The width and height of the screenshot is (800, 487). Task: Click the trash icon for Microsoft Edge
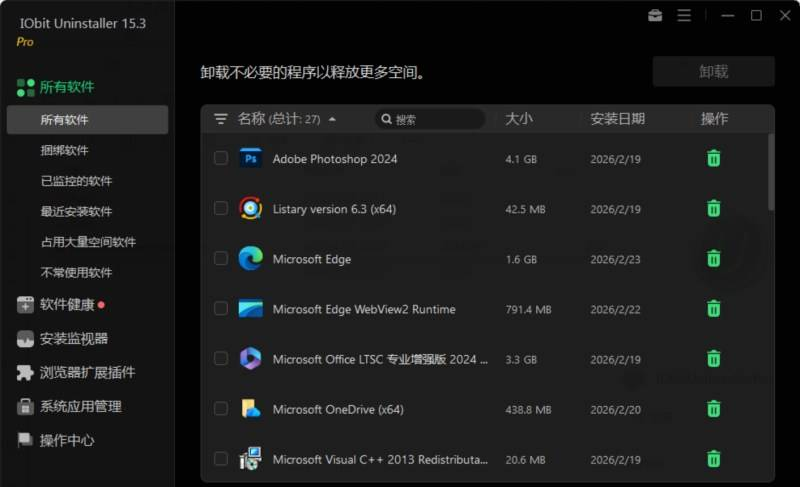[713, 258]
